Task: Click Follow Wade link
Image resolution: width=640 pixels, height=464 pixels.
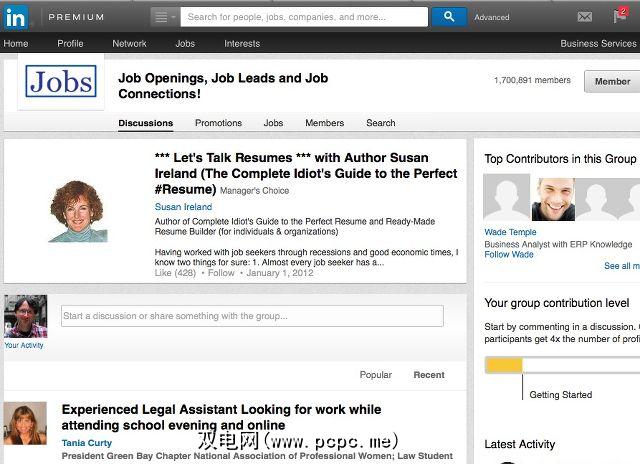Action: [x=509, y=255]
